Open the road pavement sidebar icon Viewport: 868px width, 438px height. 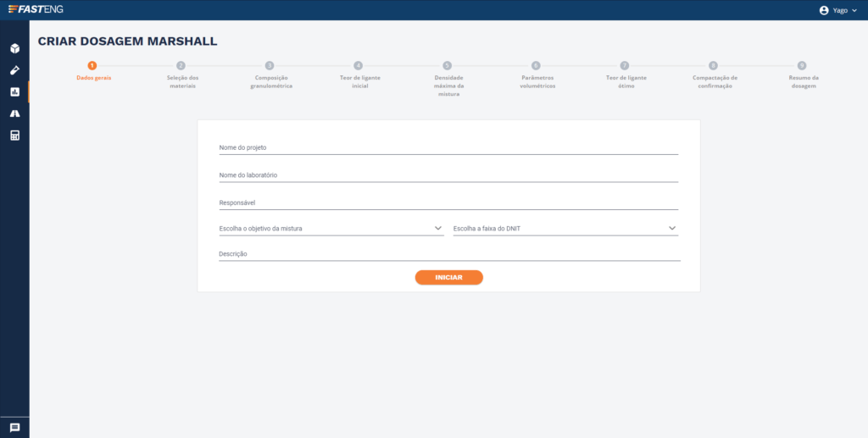point(14,114)
